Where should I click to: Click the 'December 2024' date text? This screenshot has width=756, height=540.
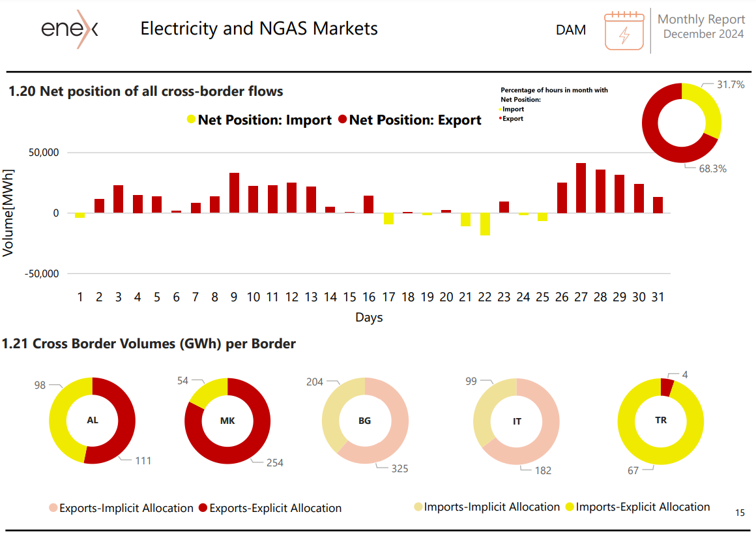(x=703, y=34)
